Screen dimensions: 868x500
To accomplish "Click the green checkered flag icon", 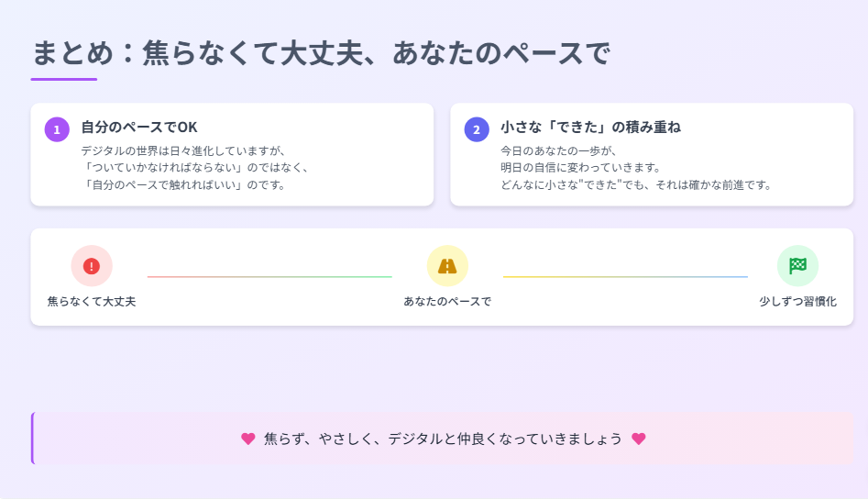I will (797, 266).
